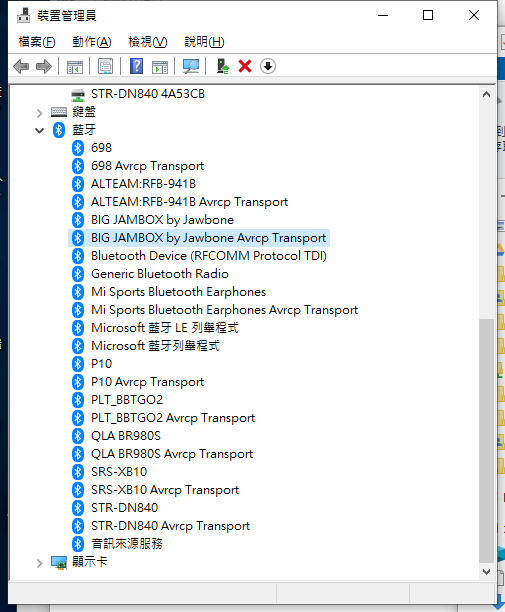Close the 裝置管理員 window
The height and width of the screenshot is (612, 505).
tap(474, 15)
